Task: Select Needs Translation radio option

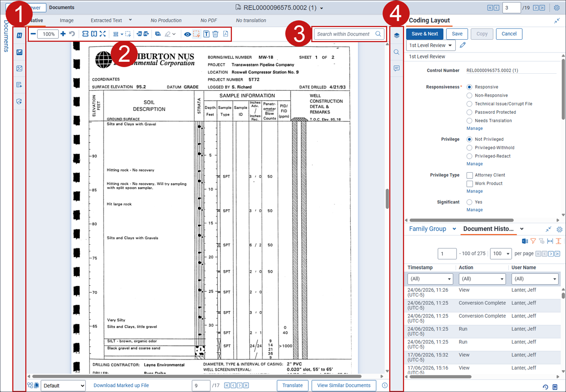Action: pos(469,121)
